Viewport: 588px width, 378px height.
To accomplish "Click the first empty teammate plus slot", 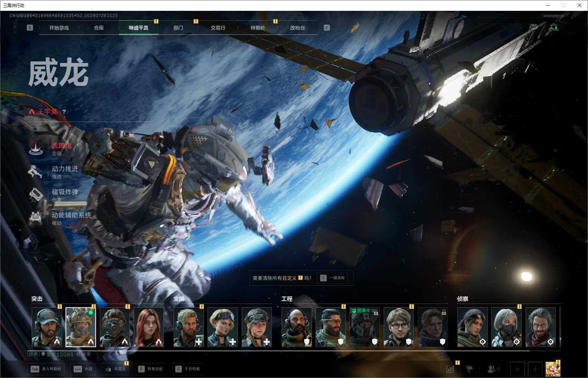I will 517,369.
